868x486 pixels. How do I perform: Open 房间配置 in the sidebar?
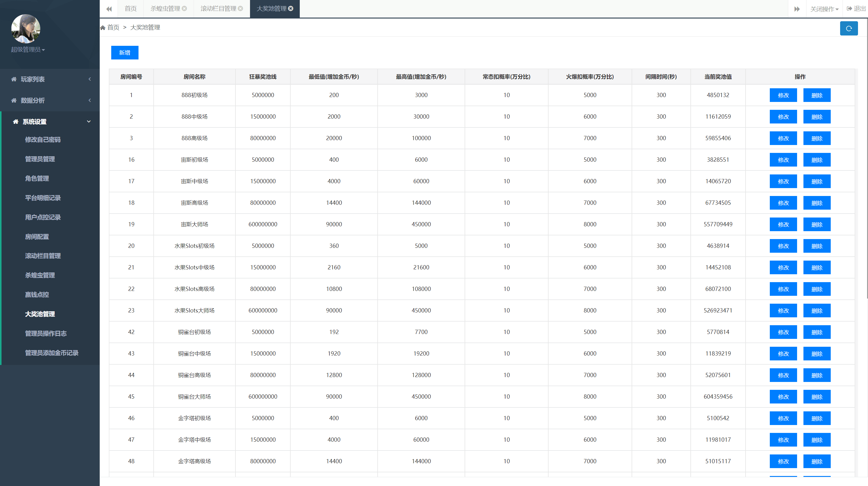tap(37, 237)
